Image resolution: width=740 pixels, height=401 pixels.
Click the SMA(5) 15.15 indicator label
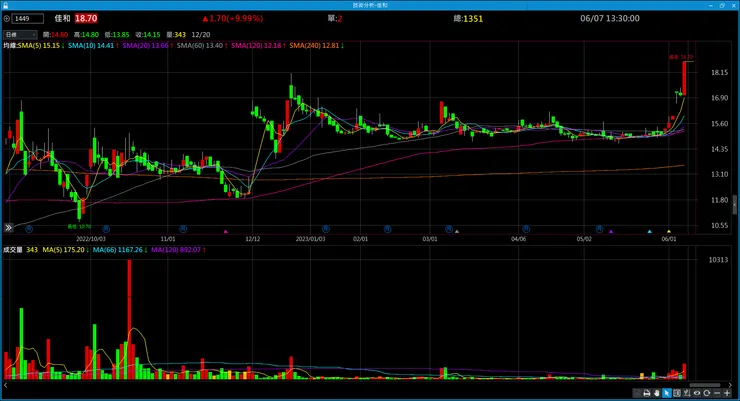pos(41,46)
